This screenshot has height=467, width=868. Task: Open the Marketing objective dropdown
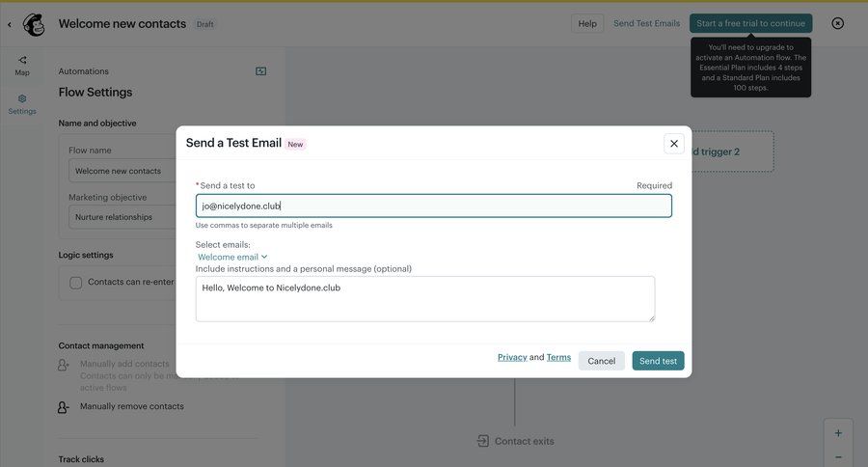pyautogui.click(x=122, y=217)
